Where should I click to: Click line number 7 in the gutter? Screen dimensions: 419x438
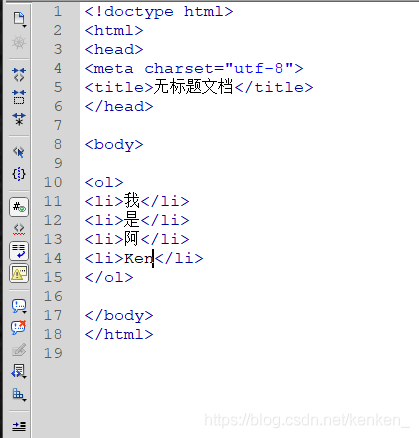(58, 125)
